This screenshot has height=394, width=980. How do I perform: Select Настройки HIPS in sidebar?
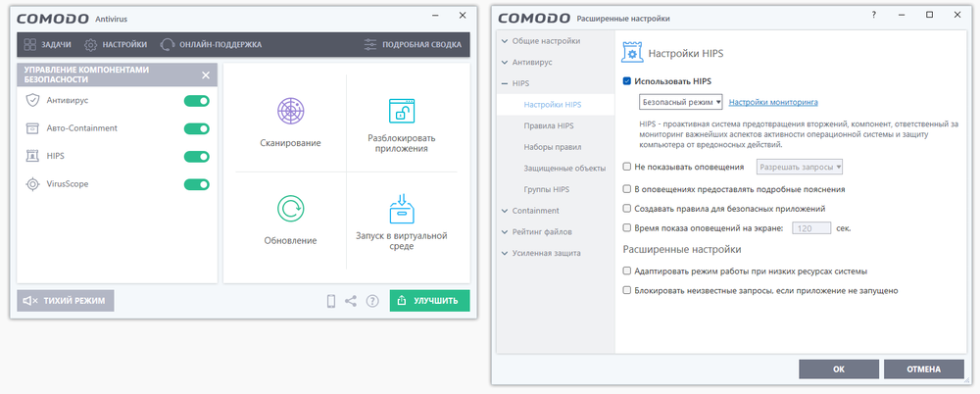tap(555, 105)
